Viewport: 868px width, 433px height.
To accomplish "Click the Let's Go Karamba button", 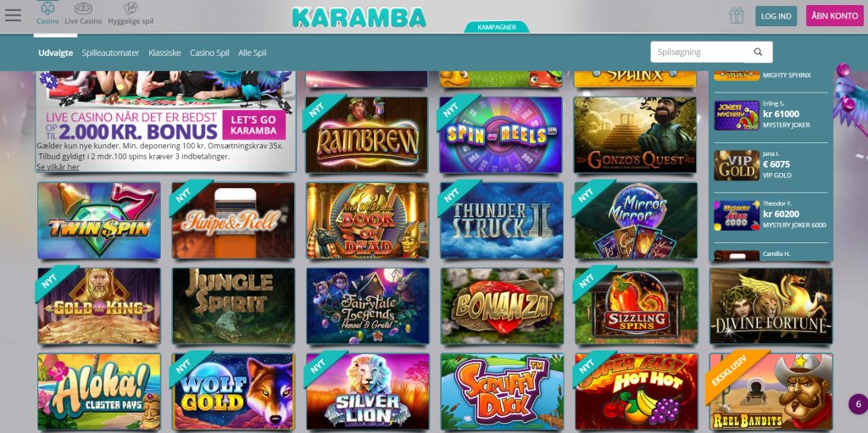I will [x=254, y=125].
